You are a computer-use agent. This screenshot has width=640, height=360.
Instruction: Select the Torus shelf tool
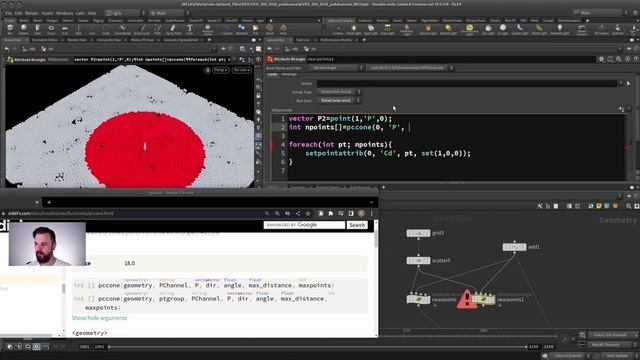click(51, 29)
